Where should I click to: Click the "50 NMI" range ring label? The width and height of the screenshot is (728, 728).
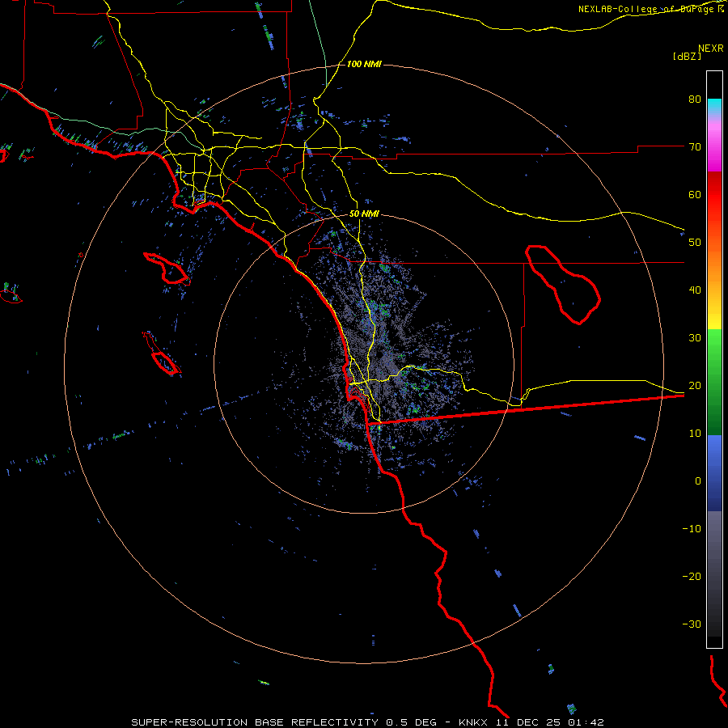point(364,214)
